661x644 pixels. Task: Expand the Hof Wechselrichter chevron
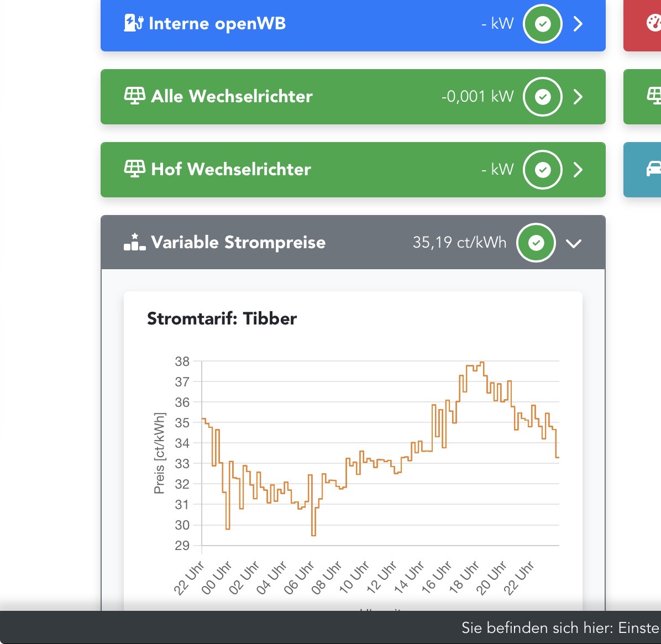(x=578, y=170)
